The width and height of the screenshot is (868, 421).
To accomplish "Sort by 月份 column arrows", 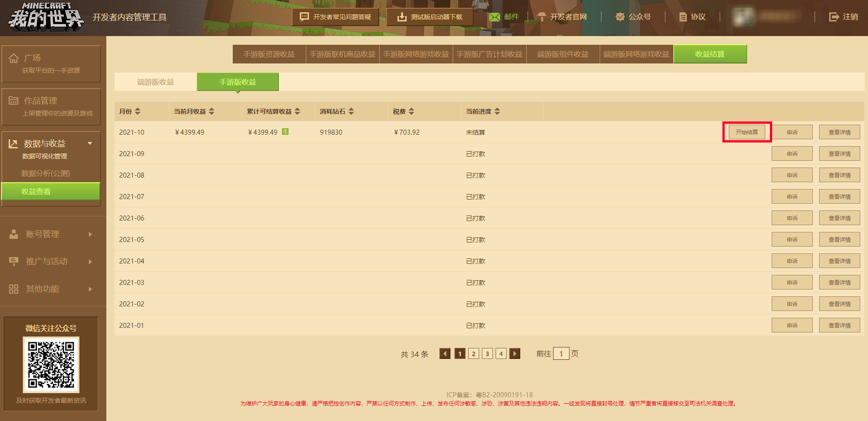I will 137,111.
